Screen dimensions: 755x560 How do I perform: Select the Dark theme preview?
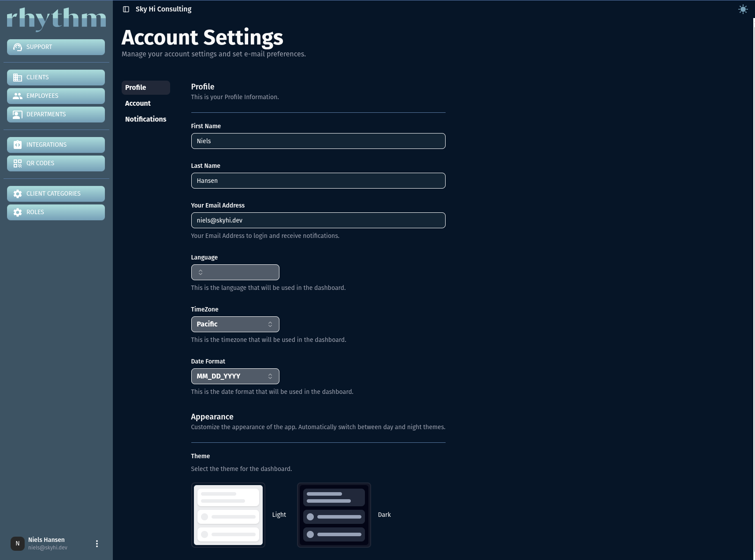click(x=334, y=515)
